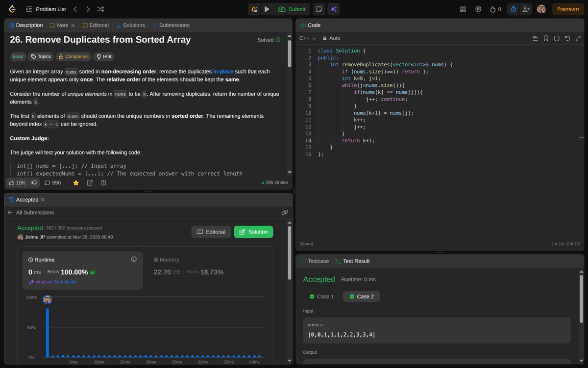This screenshot has width=588, height=368.
Task: Run code with the play icon
Action: pos(267,9)
